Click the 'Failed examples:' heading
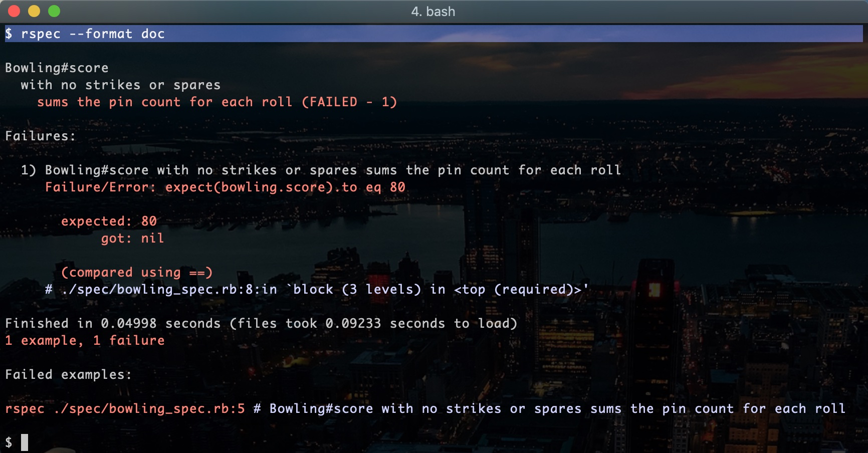The width and height of the screenshot is (868, 453). click(68, 375)
